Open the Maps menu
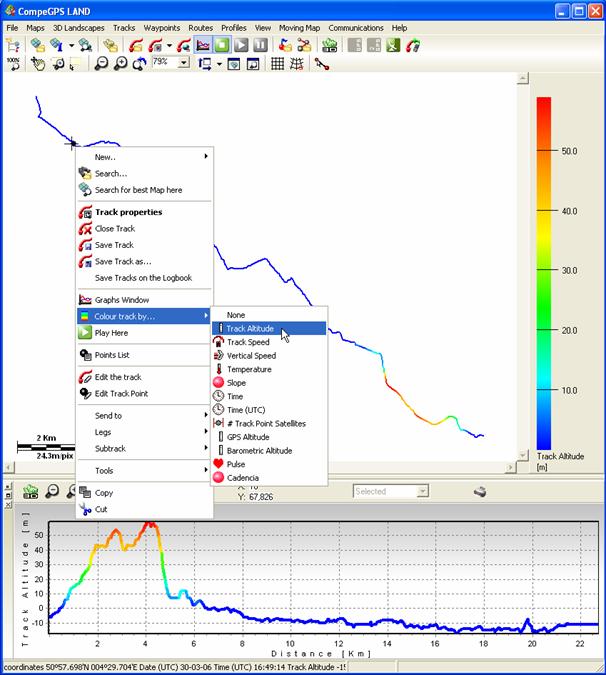This screenshot has width=606, height=675. [x=35, y=28]
